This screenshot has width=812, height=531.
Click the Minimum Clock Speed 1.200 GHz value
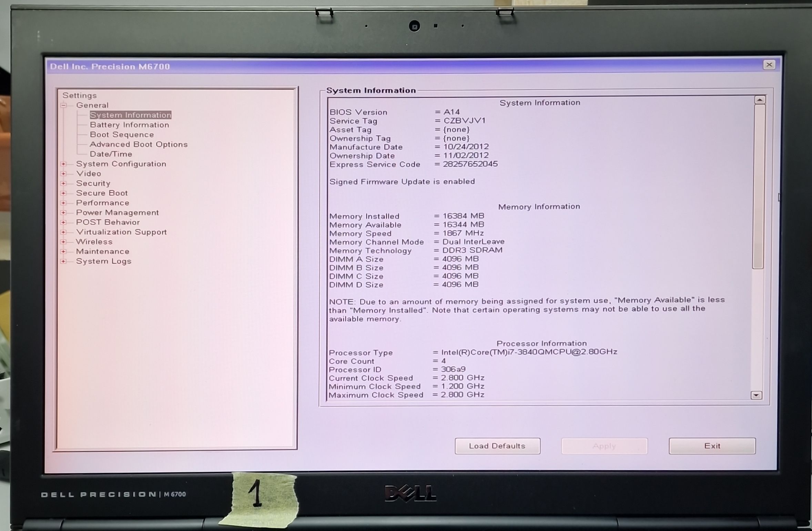coord(462,386)
